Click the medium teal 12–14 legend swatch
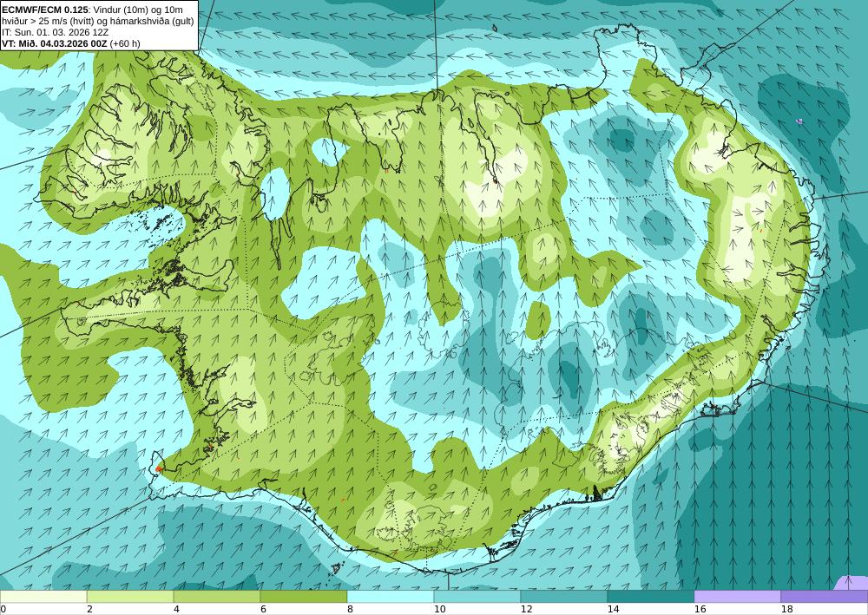 click(x=564, y=597)
